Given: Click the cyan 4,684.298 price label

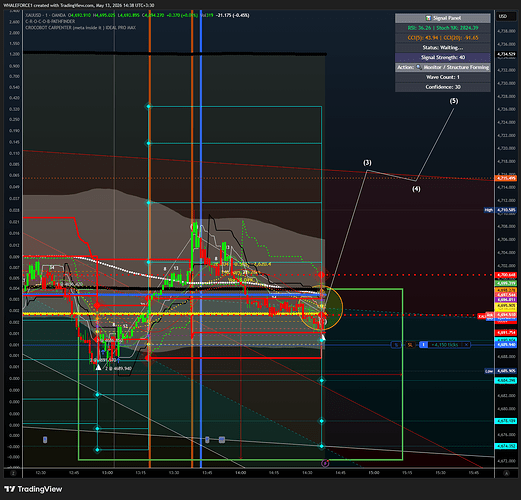Looking at the screenshot, I should pyautogui.click(x=506, y=380).
